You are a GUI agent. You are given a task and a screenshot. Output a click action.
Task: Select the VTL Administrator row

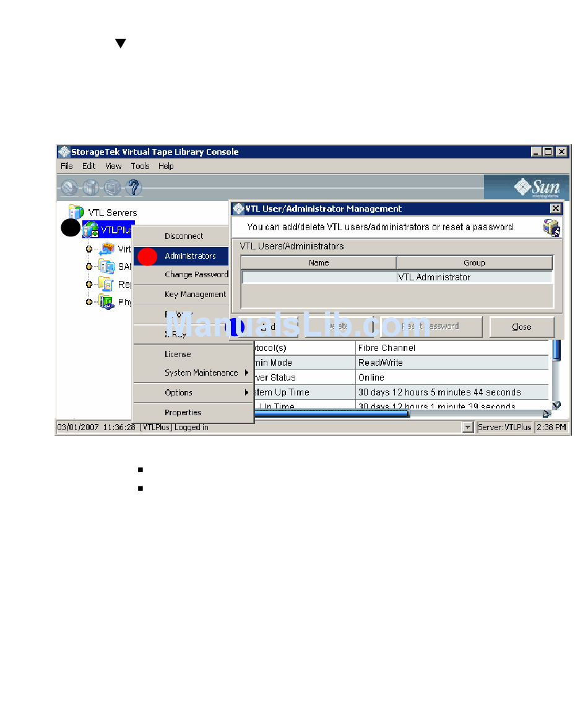click(x=397, y=277)
